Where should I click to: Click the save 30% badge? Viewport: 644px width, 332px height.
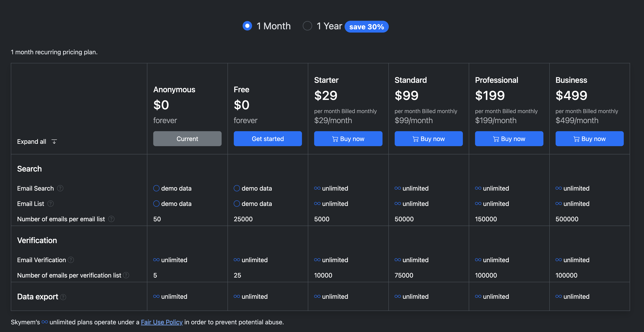tap(366, 27)
